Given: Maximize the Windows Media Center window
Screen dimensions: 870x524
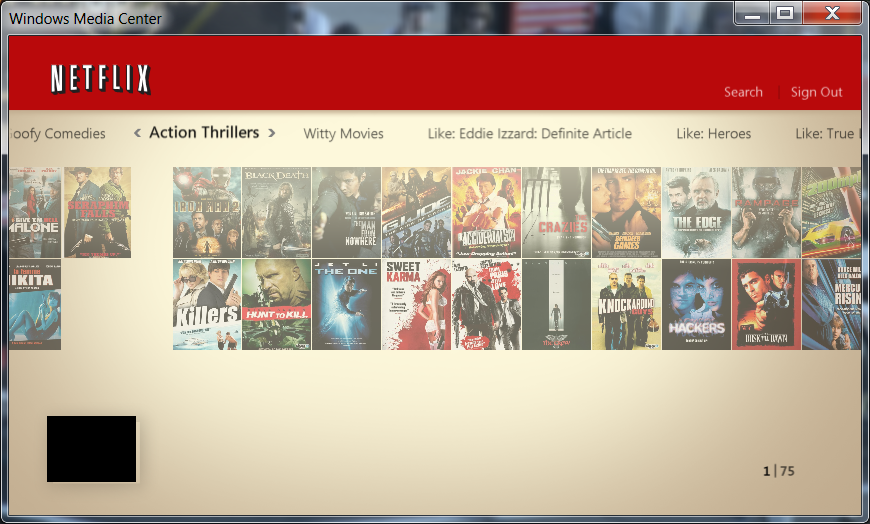Looking at the screenshot, I should [785, 13].
